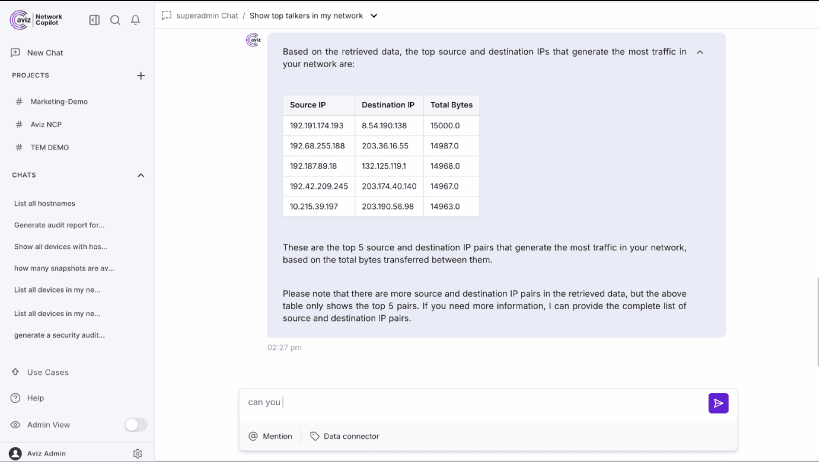Click the breadcrumb chat bracket icon
This screenshot has height=462, width=819.
(x=167, y=16)
